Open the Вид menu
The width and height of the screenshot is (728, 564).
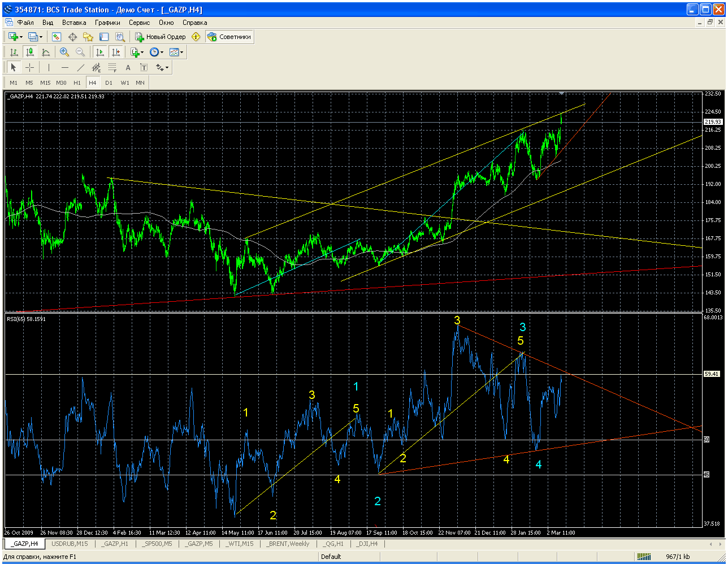(47, 23)
